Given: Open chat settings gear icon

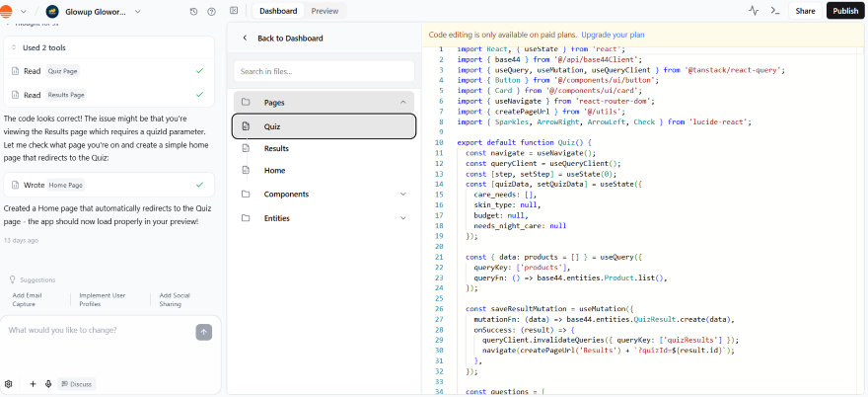Looking at the screenshot, I should click(8, 384).
